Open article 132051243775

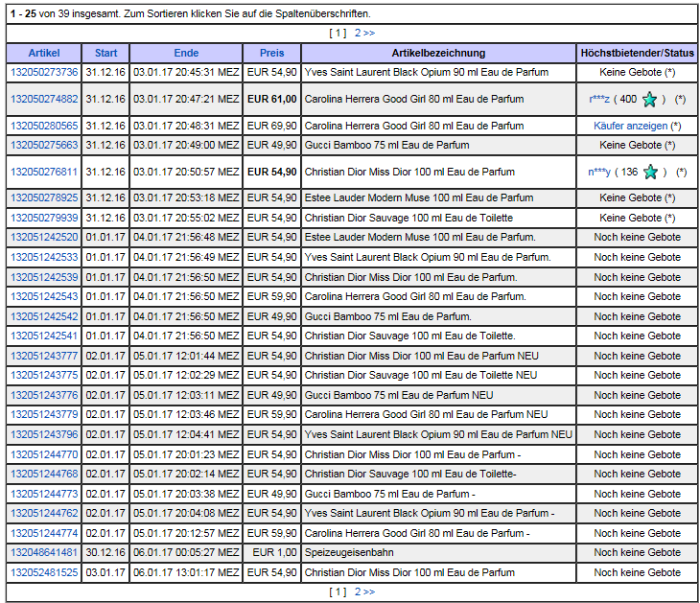pyautogui.click(x=44, y=375)
